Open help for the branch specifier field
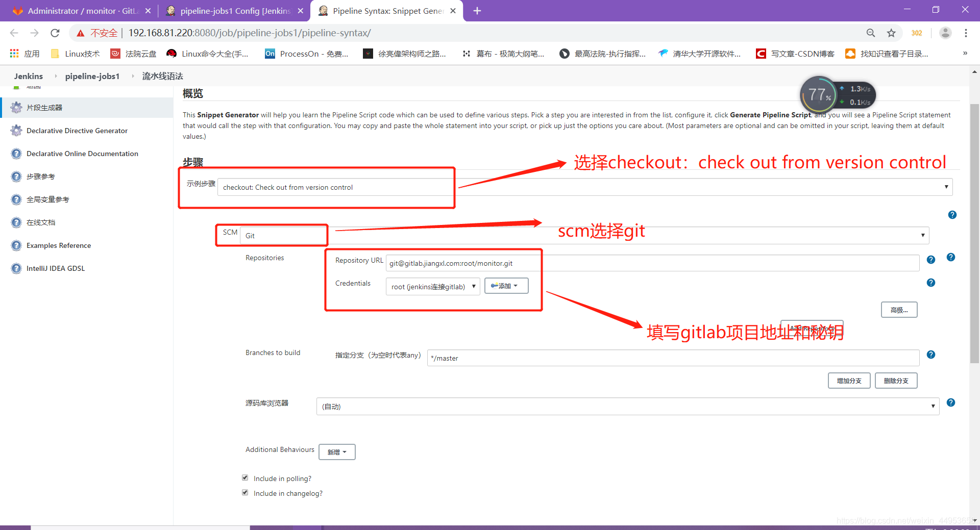980x530 pixels. click(x=931, y=355)
